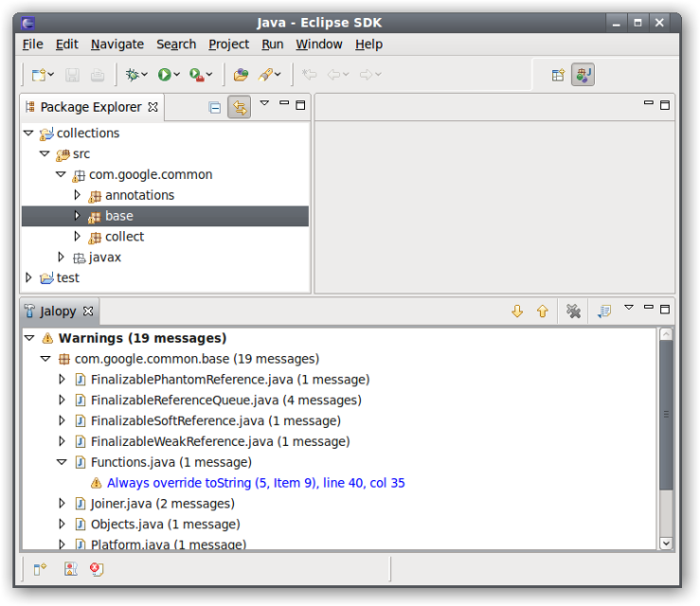Collapse the Functions.java node
The height and width of the screenshot is (606, 700).
62,462
